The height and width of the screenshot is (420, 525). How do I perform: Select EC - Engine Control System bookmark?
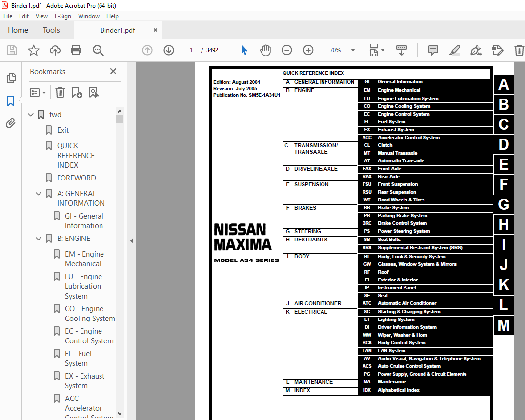(x=89, y=336)
